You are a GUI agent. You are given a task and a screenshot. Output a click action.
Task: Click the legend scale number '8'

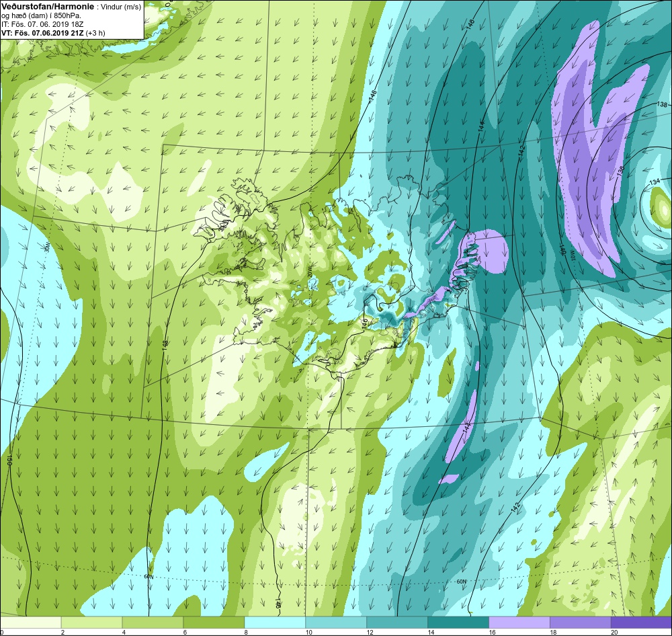[x=246, y=632]
